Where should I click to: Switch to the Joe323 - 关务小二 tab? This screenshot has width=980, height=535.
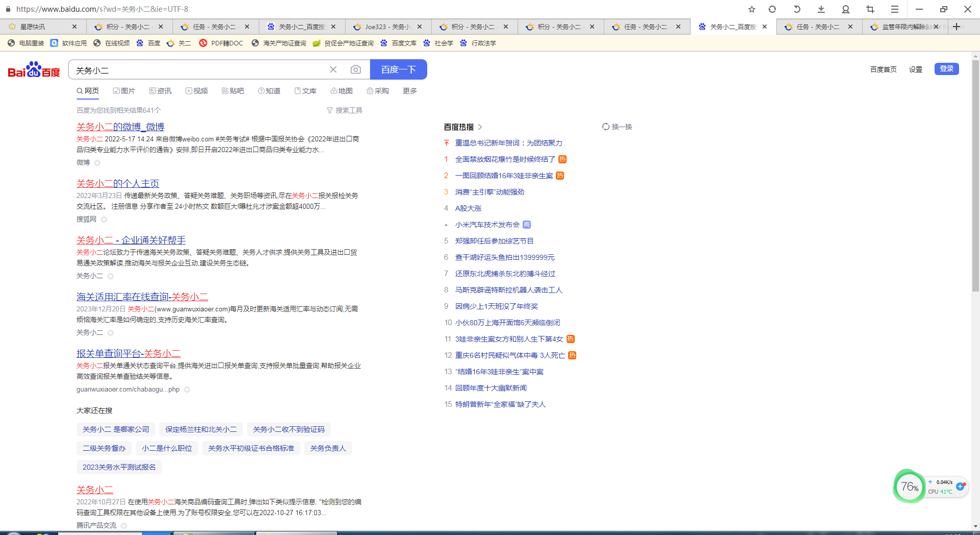[388, 27]
